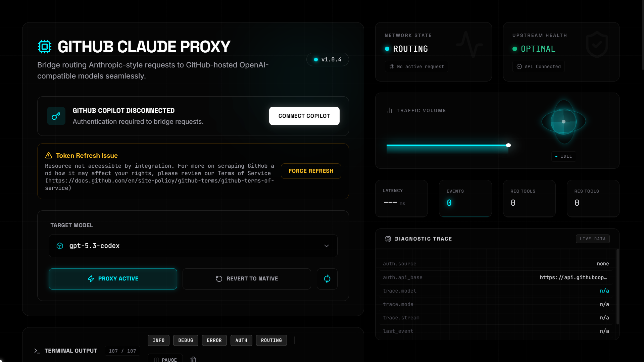Click the trace.mode row
The height and width of the screenshot is (362, 644).
pos(496,304)
